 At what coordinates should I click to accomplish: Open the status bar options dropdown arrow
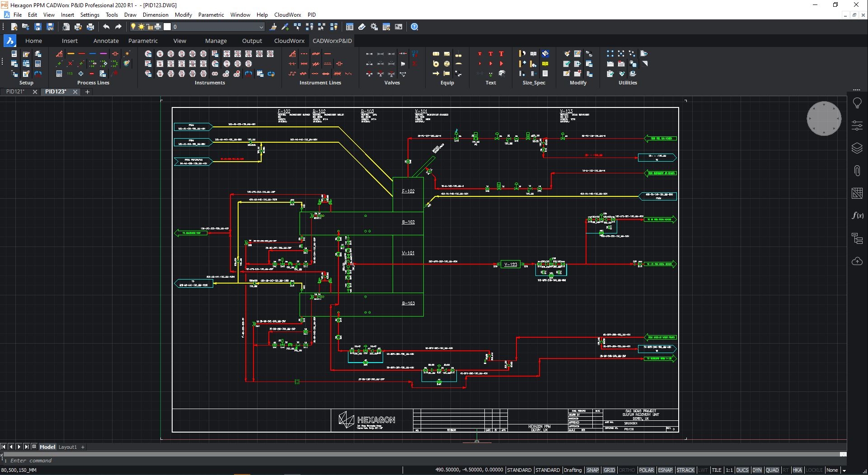844,470
